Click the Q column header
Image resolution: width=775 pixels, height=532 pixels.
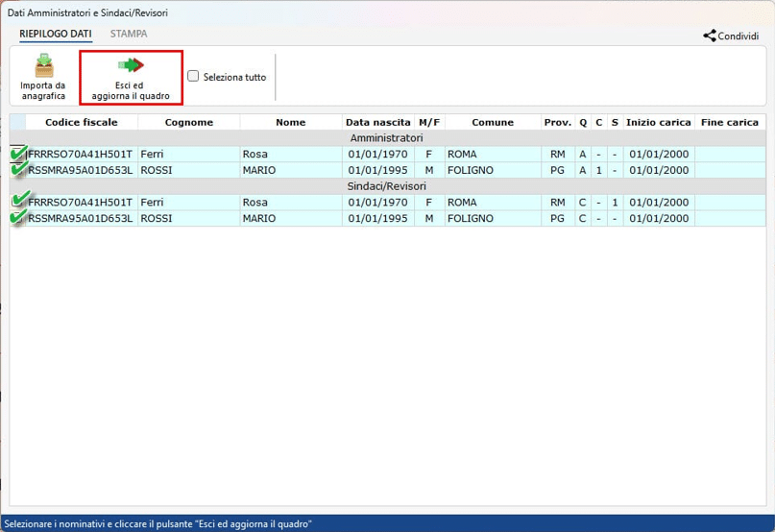click(x=583, y=122)
